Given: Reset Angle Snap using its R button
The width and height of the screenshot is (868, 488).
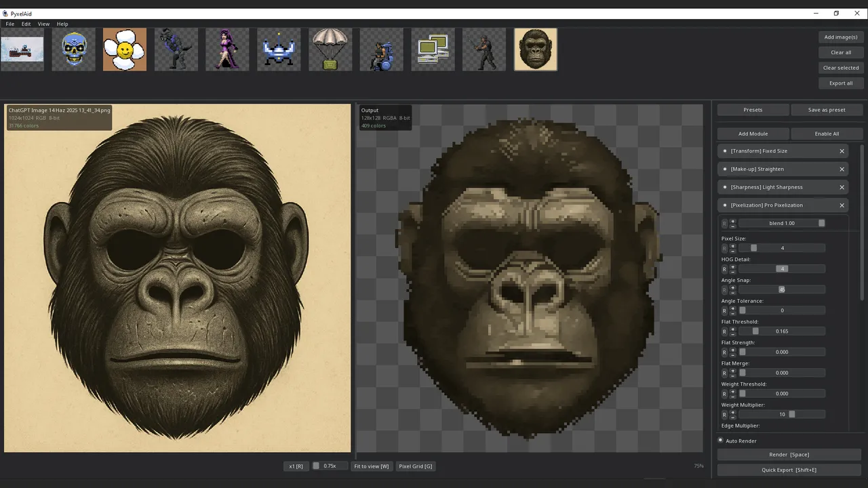Looking at the screenshot, I should [724, 289].
